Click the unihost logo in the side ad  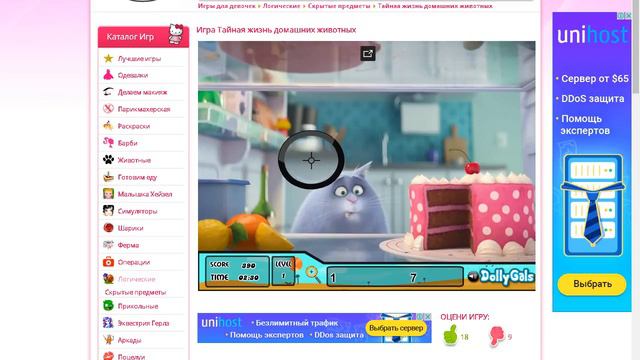(592, 35)
